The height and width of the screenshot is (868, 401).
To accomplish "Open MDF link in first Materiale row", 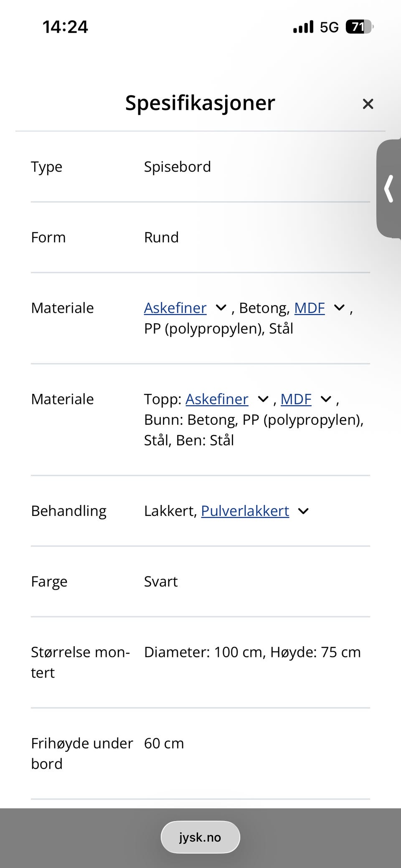I will coord(310,308).
